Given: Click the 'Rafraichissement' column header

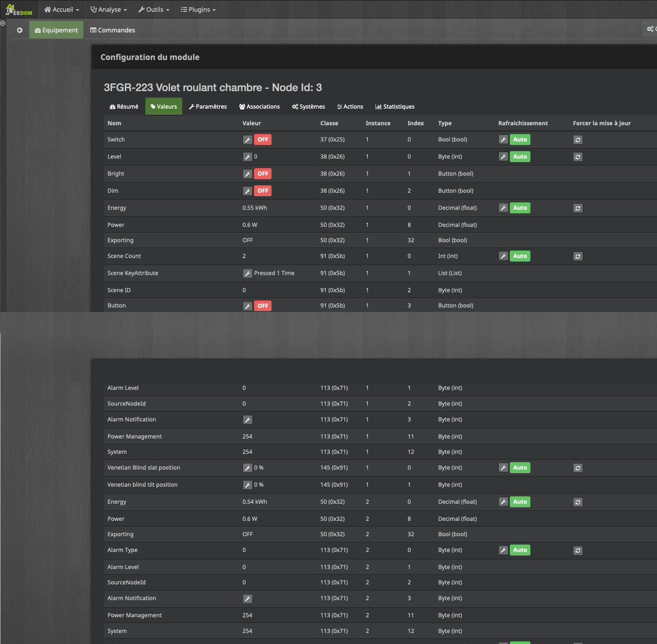Looking at the screenshot, I should (x=523, y=124).
